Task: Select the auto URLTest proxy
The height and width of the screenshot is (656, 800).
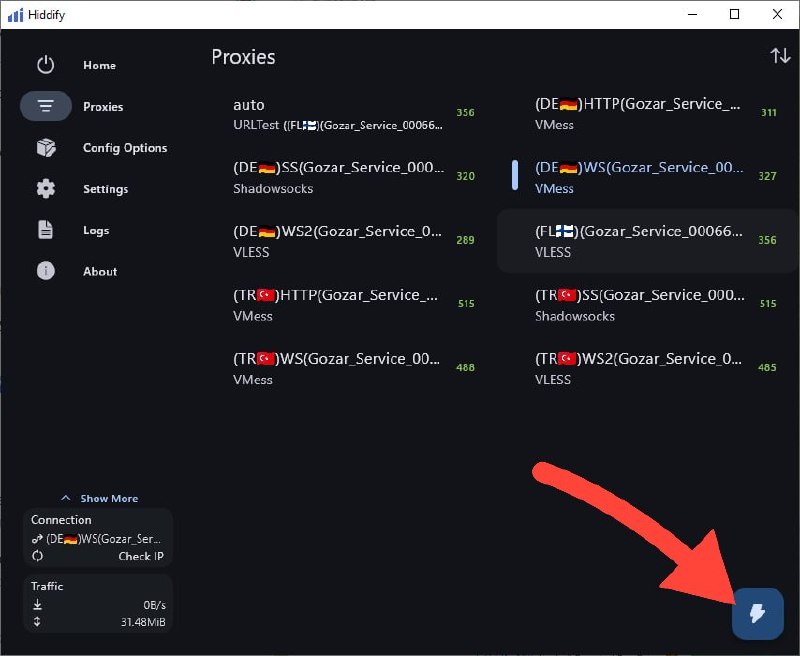Action: [x=346, y=113]
